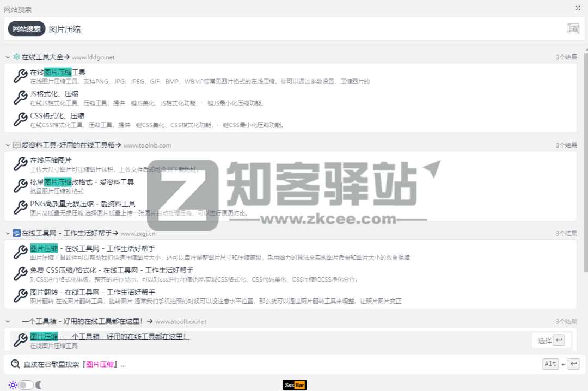588x391 pixels.
Task: Open the 批量图片压缩改格式 result
Action: click(82, 182)
